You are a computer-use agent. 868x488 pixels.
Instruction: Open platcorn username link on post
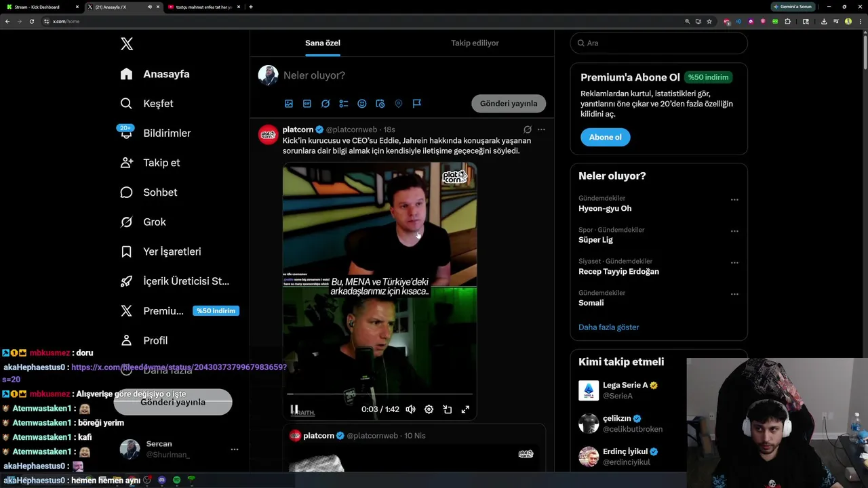click(x=298, y=129)
